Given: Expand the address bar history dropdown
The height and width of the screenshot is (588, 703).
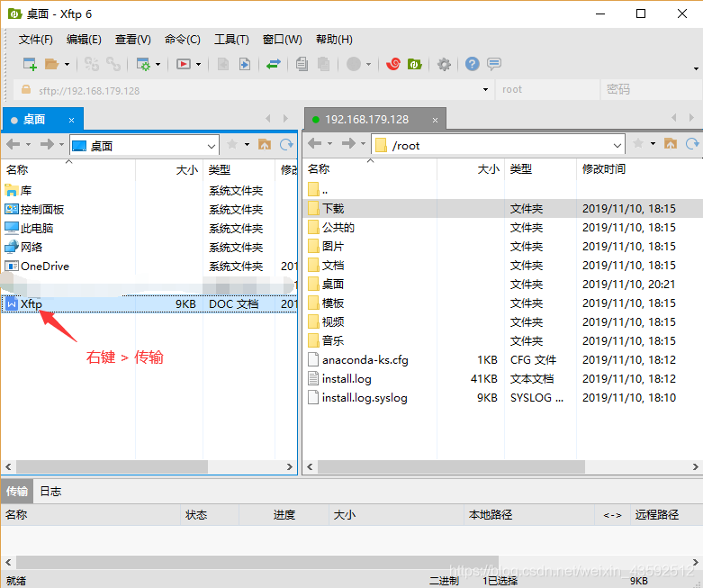Looking at the screenshot, I should click(485, 90).
